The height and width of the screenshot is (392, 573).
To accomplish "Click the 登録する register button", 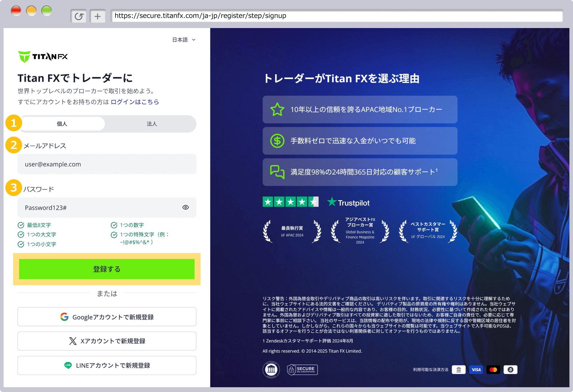I will 107,269.
